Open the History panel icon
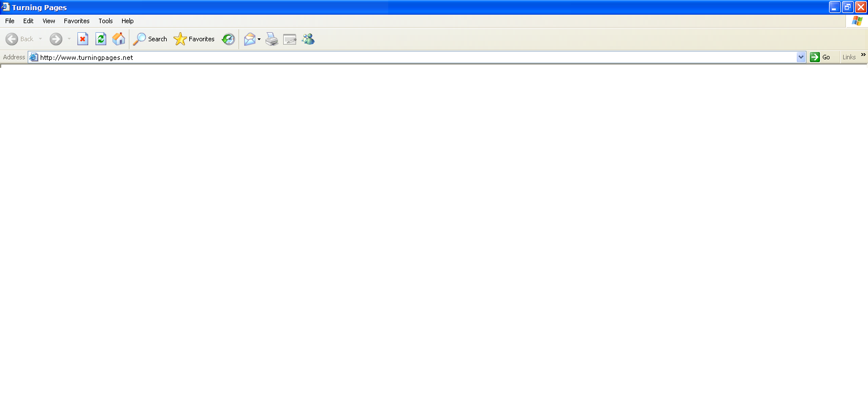The image size is (868, 417). click(228, 39)
